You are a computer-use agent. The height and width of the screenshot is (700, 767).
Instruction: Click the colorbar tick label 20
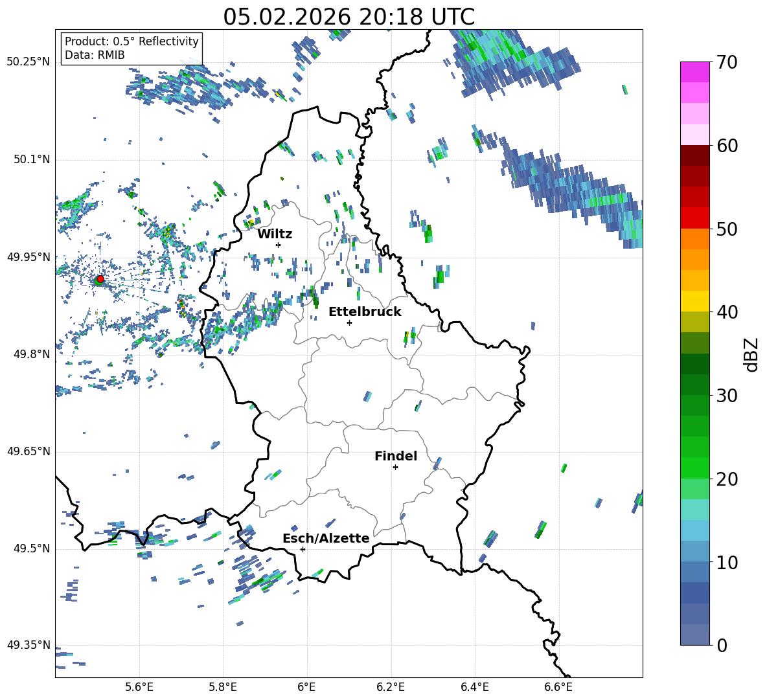pos(726,479)
